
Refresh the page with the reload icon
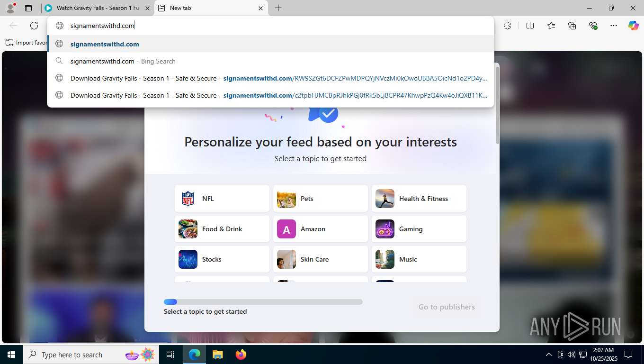(34, 26)
